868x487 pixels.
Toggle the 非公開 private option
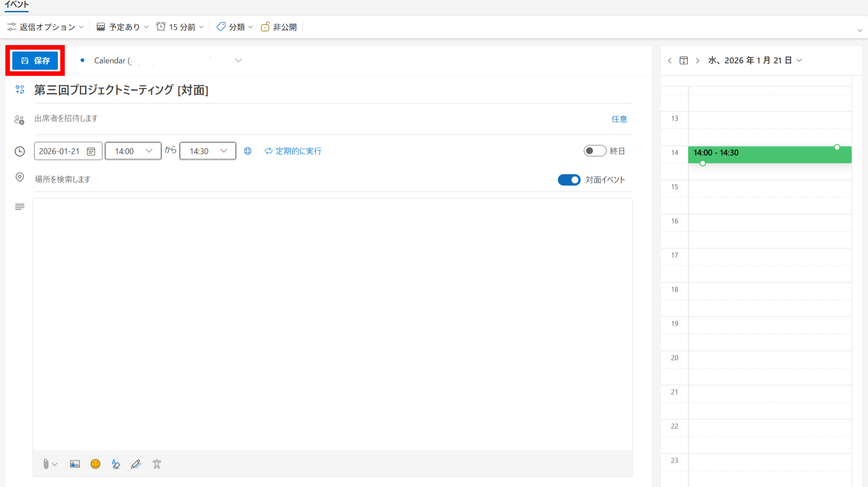click(x=279, y=27)
